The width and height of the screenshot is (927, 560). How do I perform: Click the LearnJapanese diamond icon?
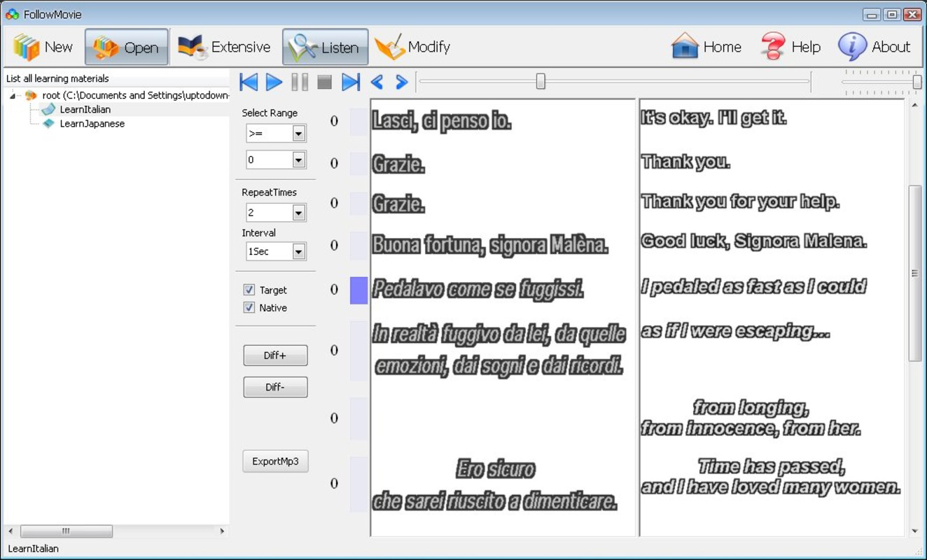(x=48, y=123)
